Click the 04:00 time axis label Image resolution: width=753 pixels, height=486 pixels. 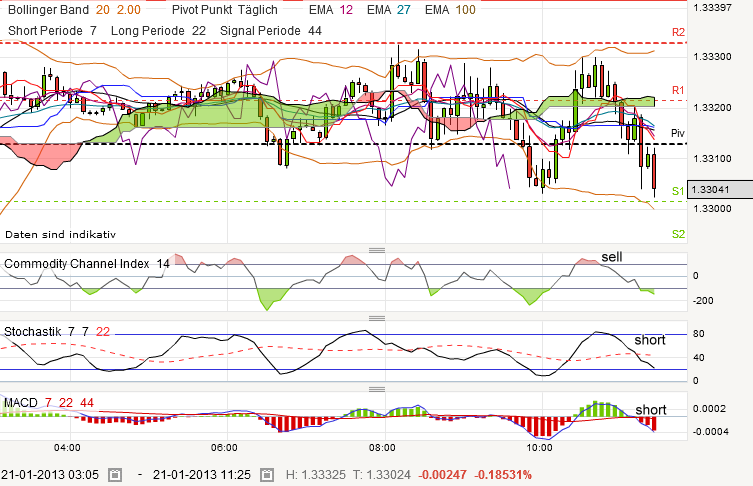pos(67,448)
